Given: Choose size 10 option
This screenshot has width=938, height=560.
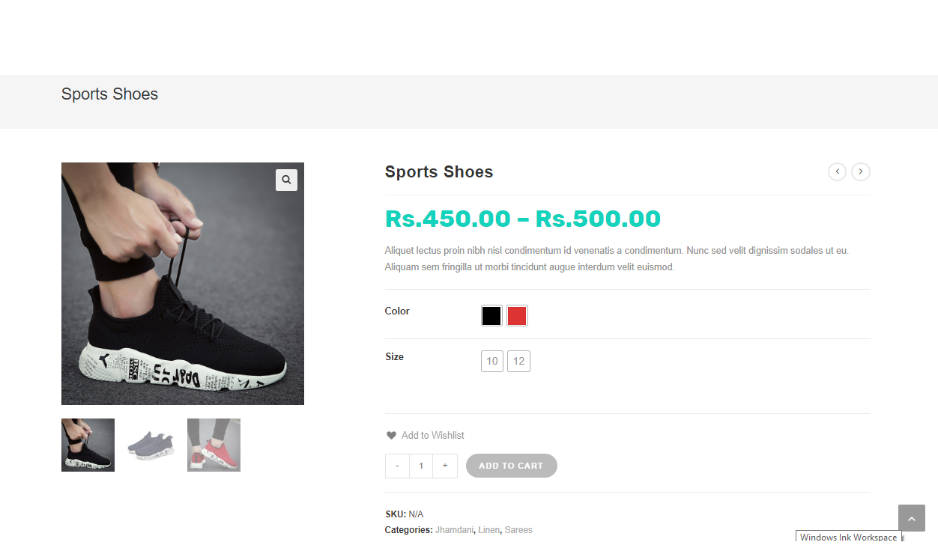Looking at the screenshot, I should [x=492, y=361].
